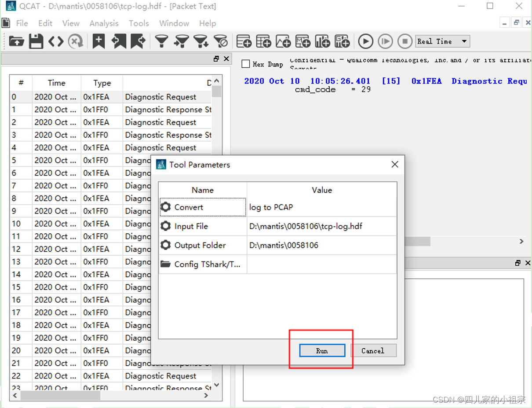
Task: Float the packet list panel
Action: point(216,59)
